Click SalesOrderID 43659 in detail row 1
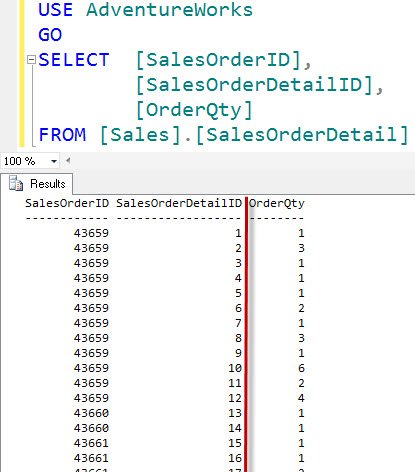415x472 pixels. tap(91, 233)
